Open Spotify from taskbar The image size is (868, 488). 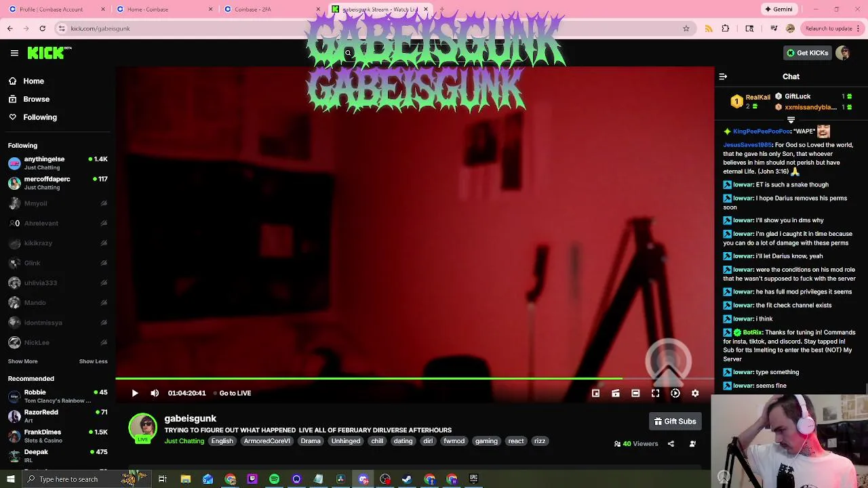tap(274, 479)
